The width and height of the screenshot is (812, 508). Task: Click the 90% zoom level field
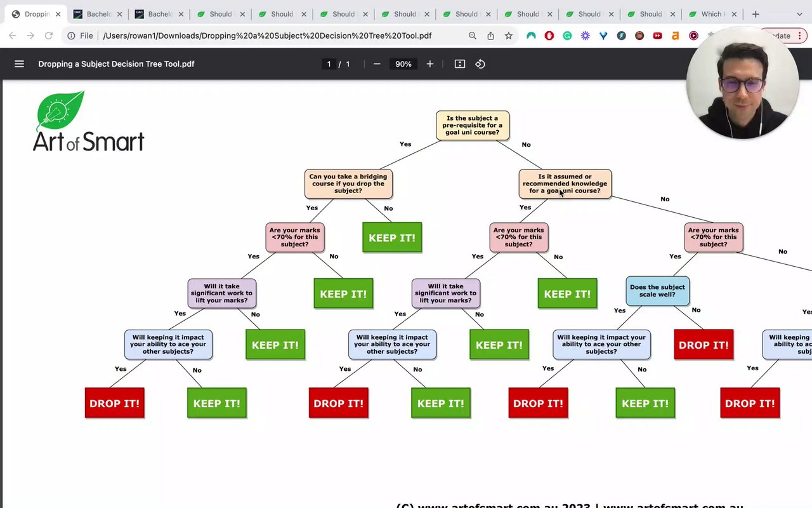403,63
